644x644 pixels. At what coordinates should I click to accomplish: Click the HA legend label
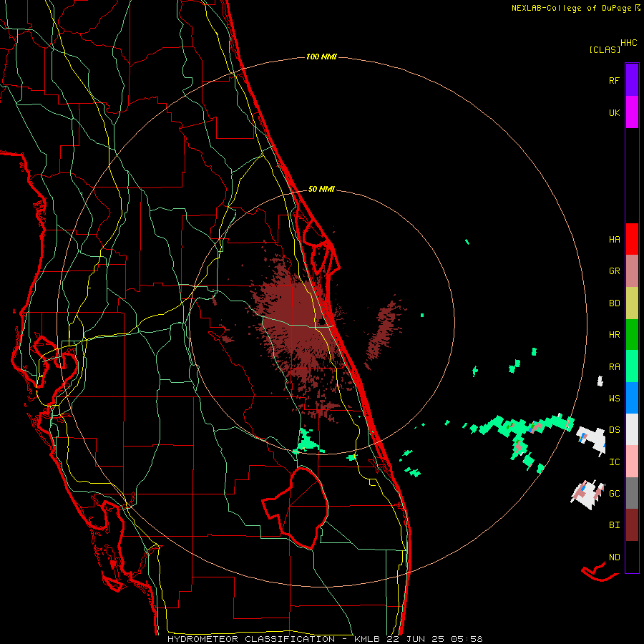click(614, 239)
